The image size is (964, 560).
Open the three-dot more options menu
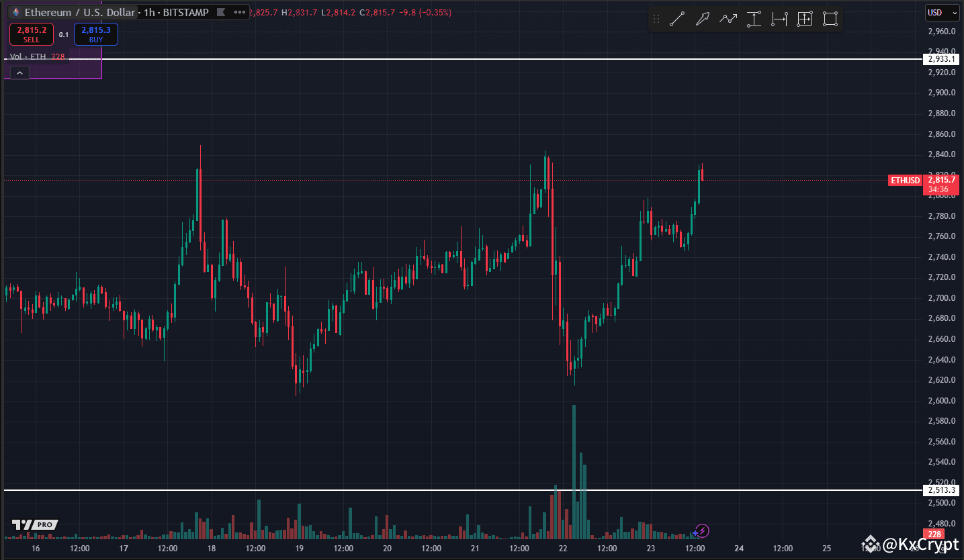pyautogui.click(x=238, y=11)
